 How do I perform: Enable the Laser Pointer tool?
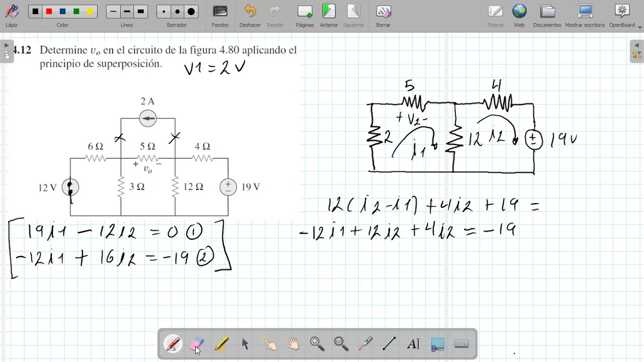coord(365,344)
